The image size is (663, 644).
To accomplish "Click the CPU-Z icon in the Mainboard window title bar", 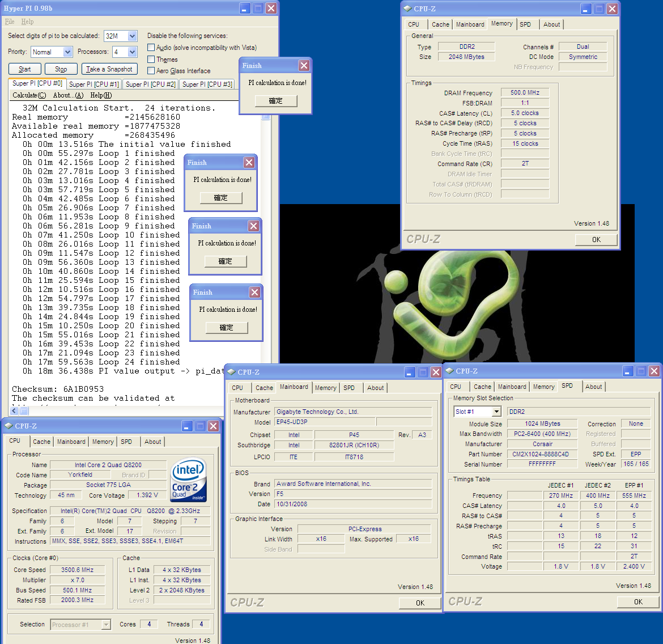I will tap(231, 372).
